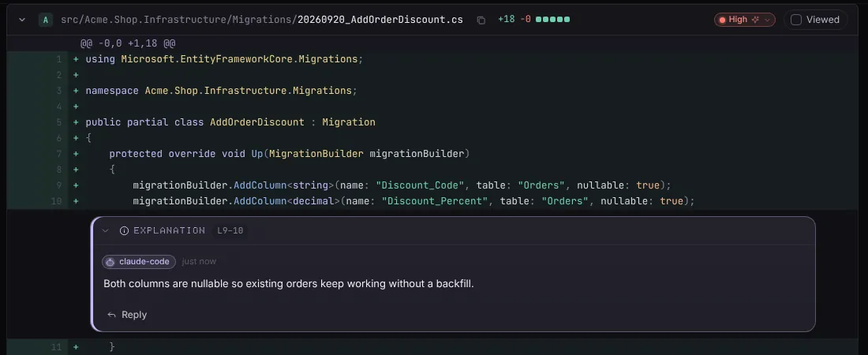Screen dimensions: 868x355
Task: Click the comment text about nullable columns
Action: coord(289,283)
